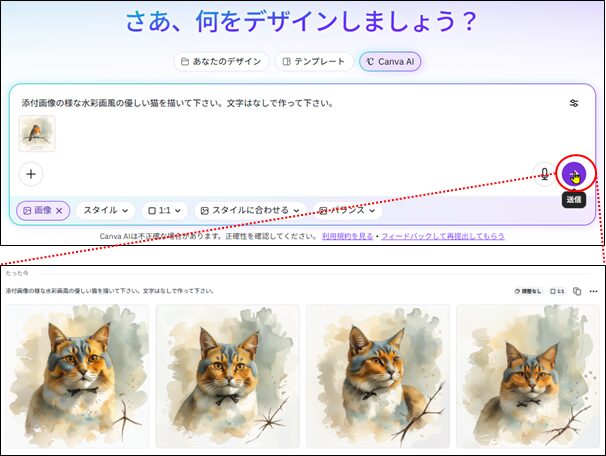
Task: Select the first generated cat image
Action: 77,375
